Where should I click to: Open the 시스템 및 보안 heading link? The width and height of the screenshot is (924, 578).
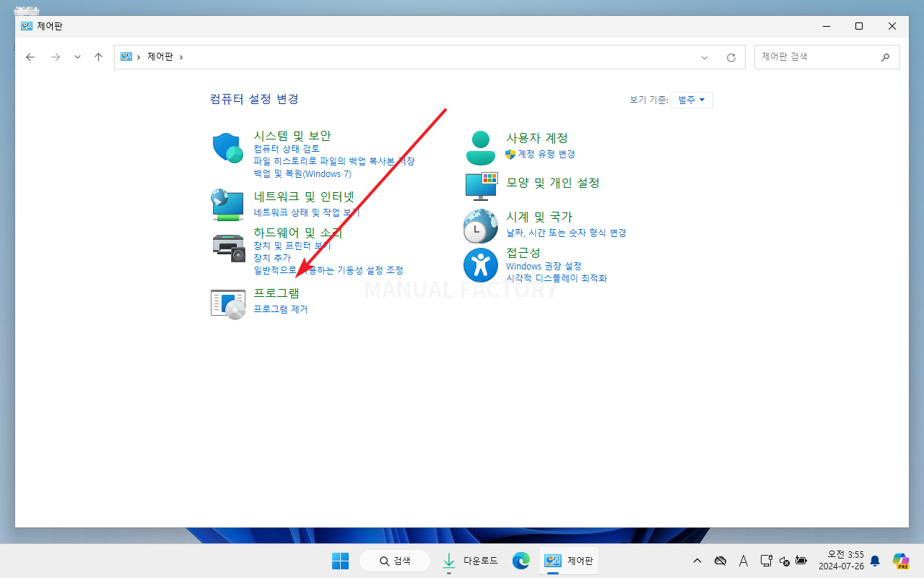click(x=292, y=136)
